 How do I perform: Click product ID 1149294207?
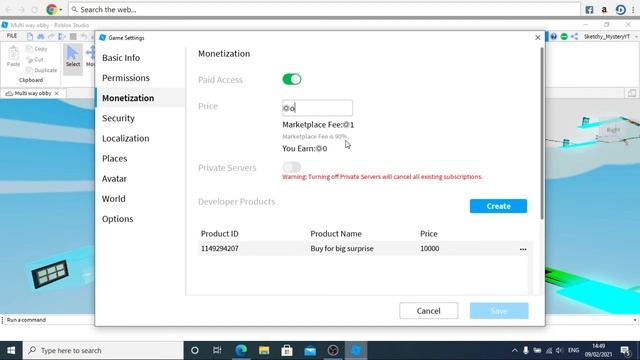(220, 249)
